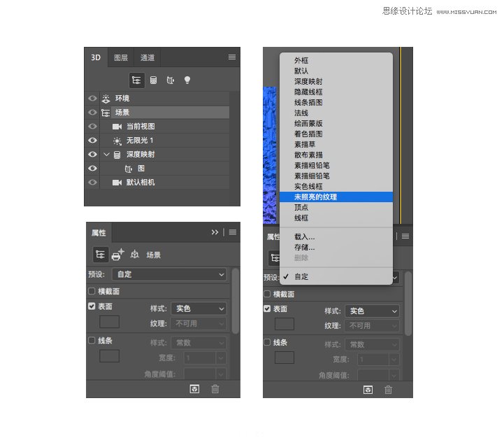Choose 载入... from the preset menu

[304, 237]
